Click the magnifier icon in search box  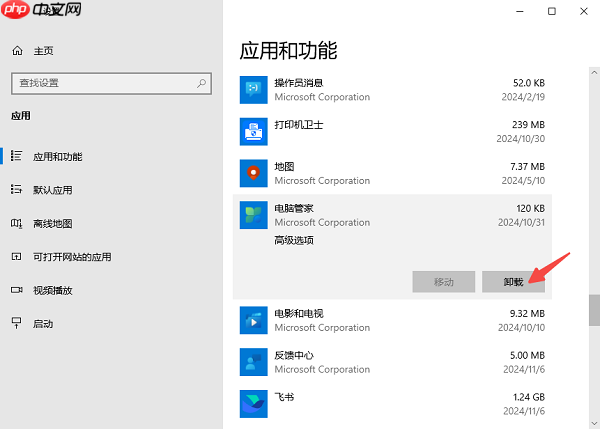click(x=202, y=83)
